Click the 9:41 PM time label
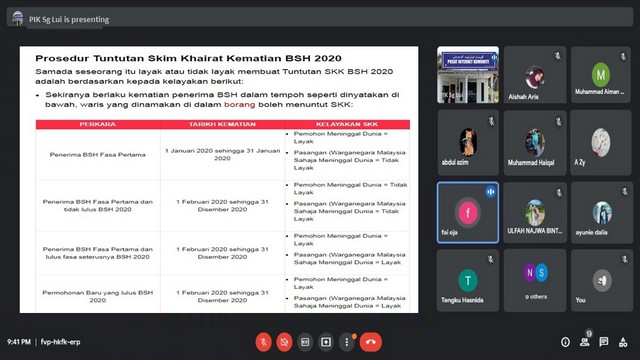640x360 pixels. 19,342
